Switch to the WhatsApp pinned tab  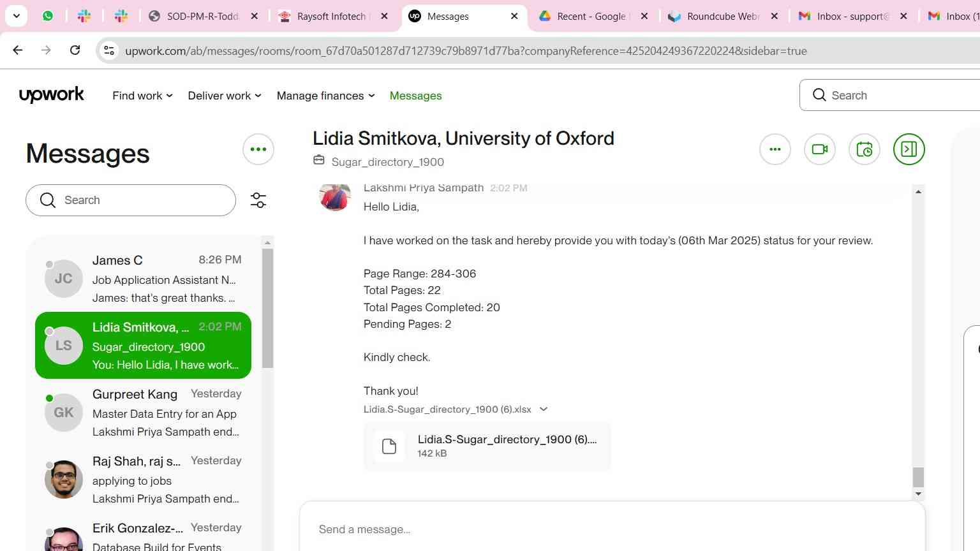pyautogui.click(x=48, y=16)
